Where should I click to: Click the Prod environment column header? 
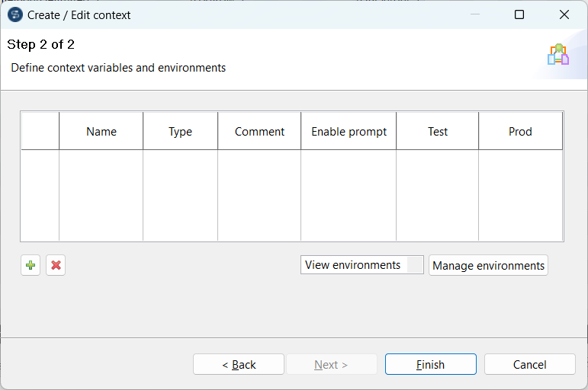(x=520, y=131)
